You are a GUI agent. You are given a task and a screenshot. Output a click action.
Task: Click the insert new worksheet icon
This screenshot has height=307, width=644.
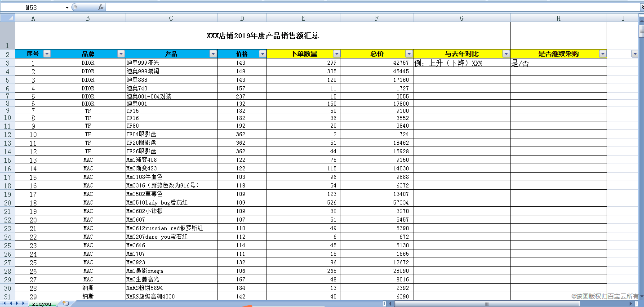pyautogui.click(x=66, y=303)
